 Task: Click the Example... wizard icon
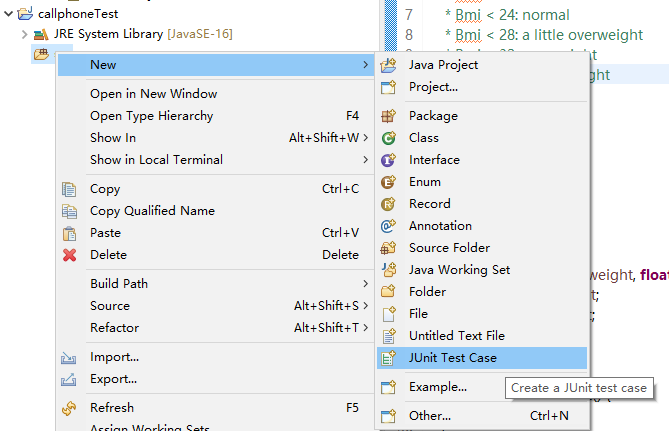click(388, 387)
